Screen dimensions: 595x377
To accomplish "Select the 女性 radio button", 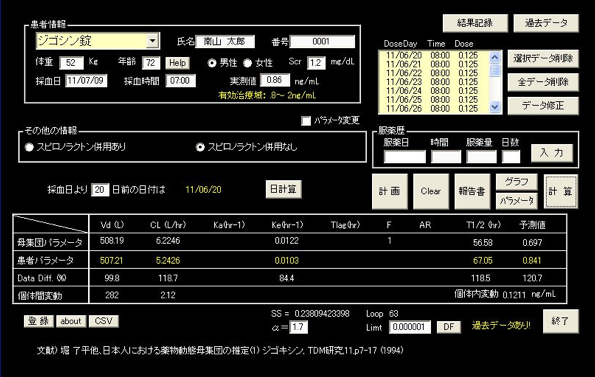I will (x=247, y=63).
